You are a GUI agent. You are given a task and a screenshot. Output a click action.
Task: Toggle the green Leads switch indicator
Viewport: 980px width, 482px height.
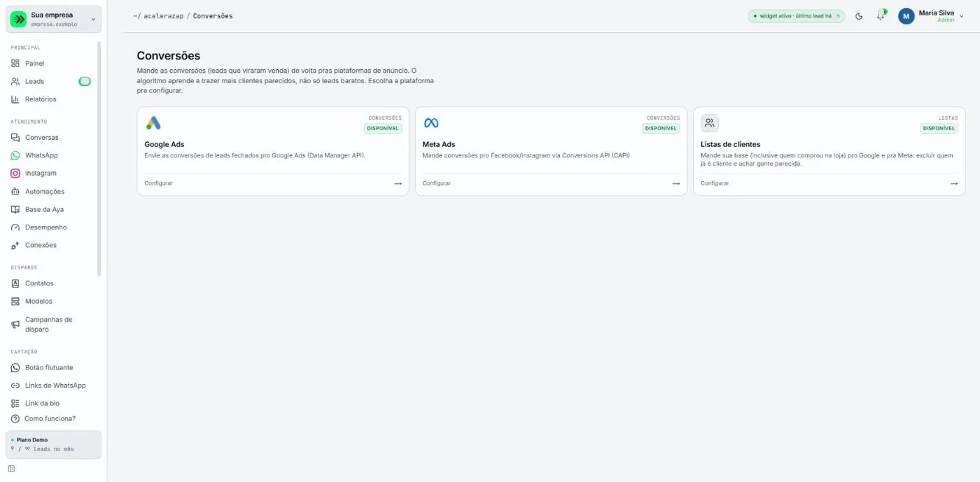[x=85, y=81]
